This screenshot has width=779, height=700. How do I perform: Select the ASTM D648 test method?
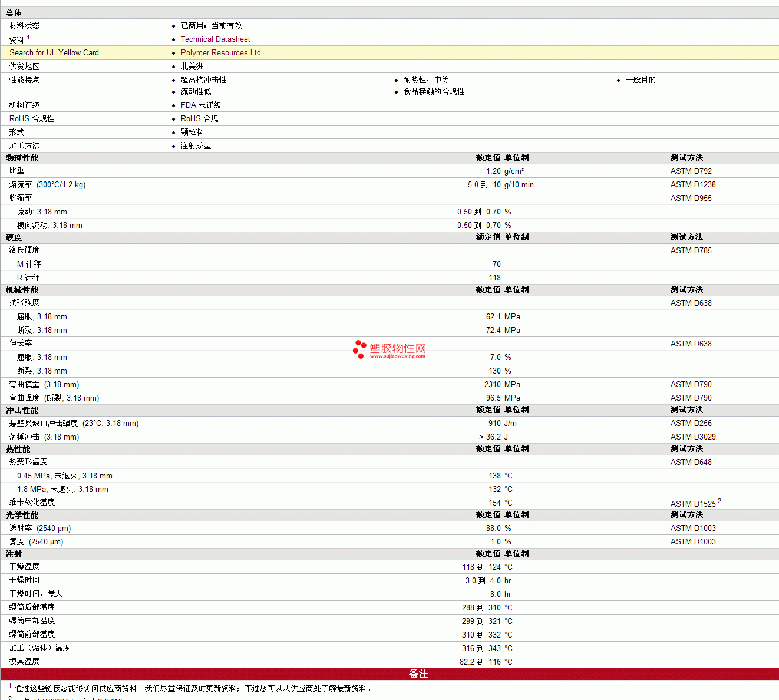pos(691,462)
